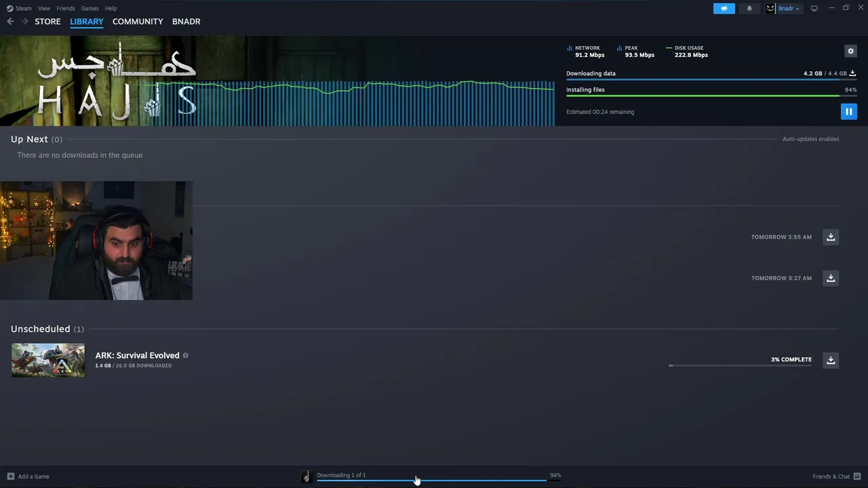Click the game icon in bottom download bar

click(306, 476)
